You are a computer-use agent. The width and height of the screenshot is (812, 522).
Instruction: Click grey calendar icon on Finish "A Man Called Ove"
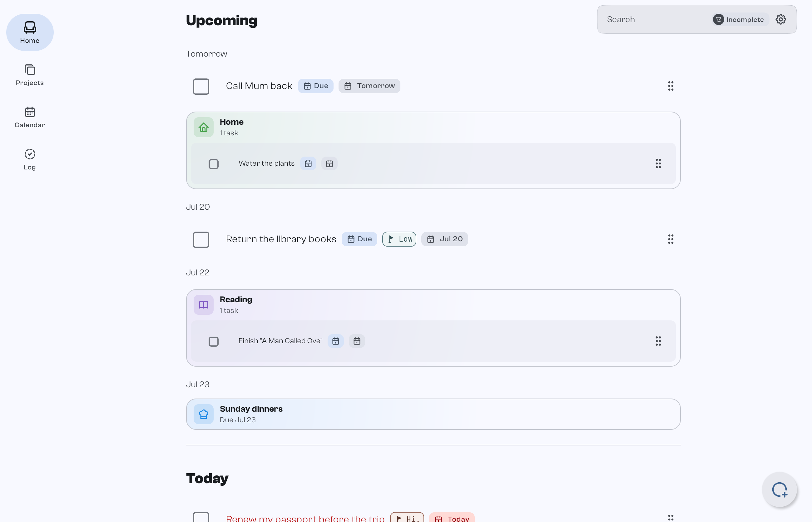(357, 341)
